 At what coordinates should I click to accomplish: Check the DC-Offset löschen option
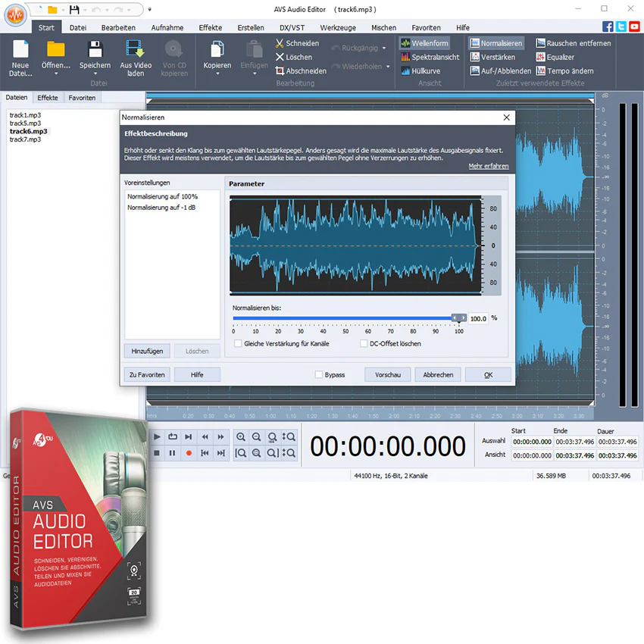pos(364,343)
